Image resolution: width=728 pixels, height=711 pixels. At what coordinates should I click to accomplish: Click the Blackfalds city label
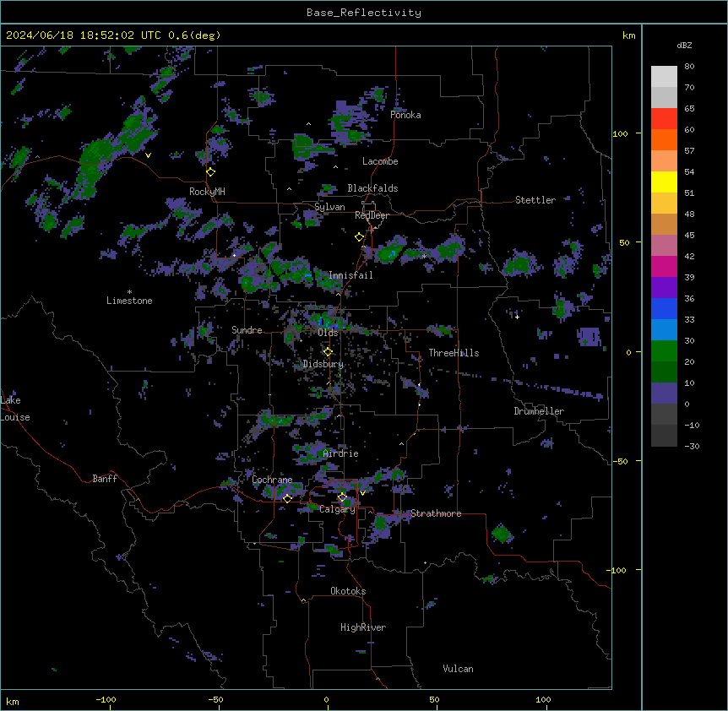pyautogui.click(x=372, y=188)
